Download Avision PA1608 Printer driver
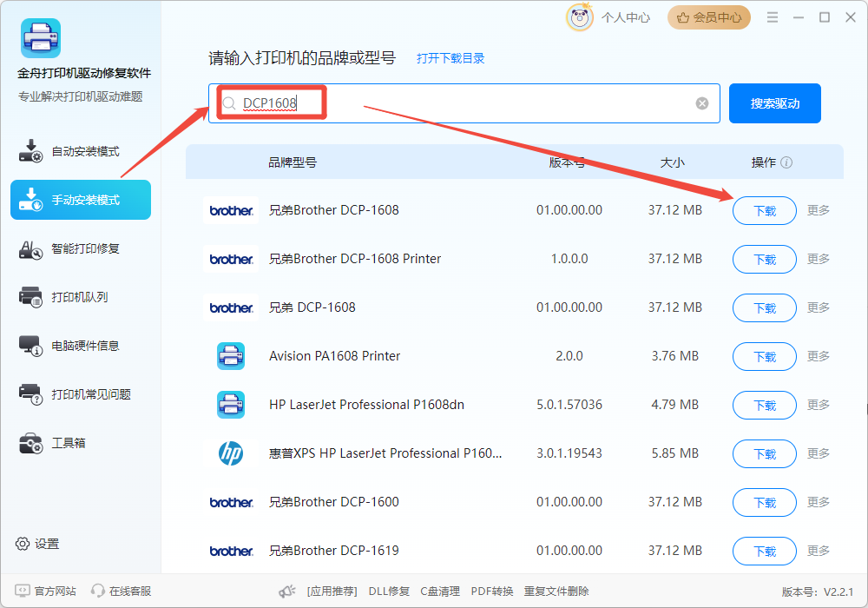Screen dimensions: 868x608 point(765,357)
